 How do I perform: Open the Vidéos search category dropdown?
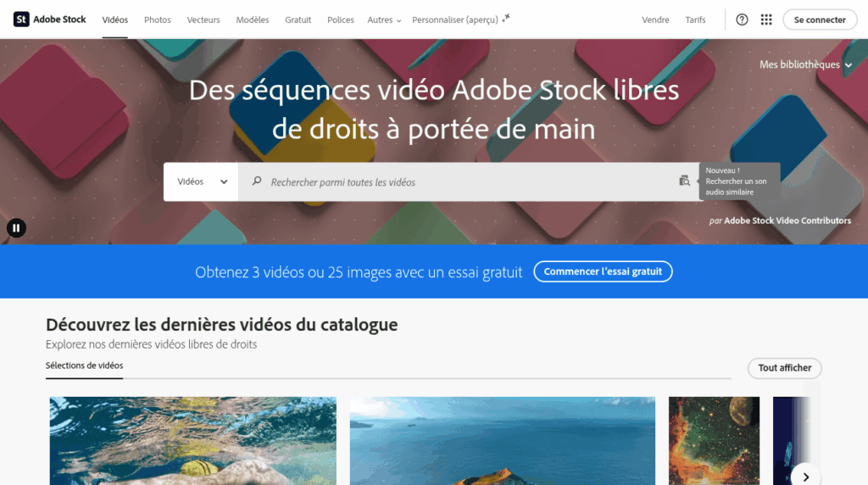tap(201, 181)
